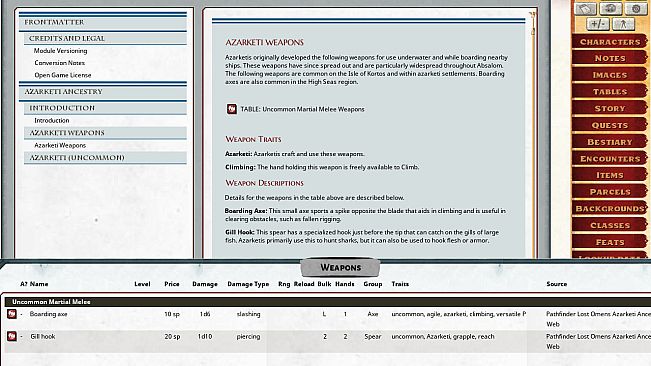Open the Parcels sidebar button
The width and height of the screenshot is (651, 366).
[x=609, y=192]
